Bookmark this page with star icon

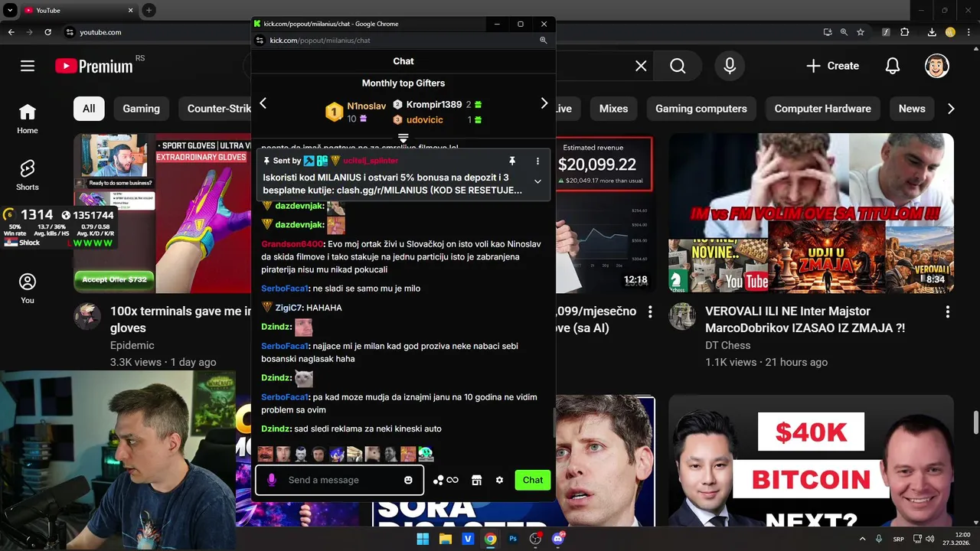861,32
